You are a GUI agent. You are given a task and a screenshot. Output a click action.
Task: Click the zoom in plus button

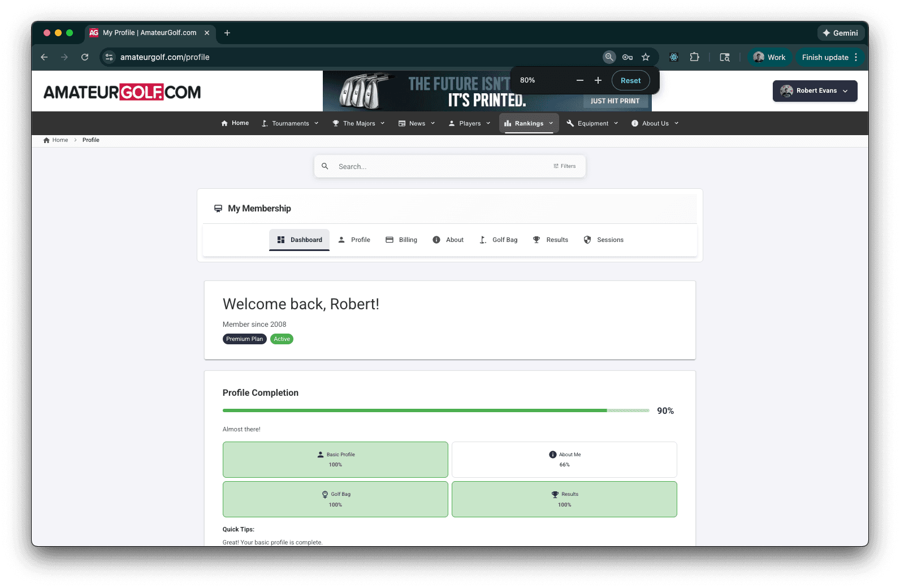coord(598,80)
